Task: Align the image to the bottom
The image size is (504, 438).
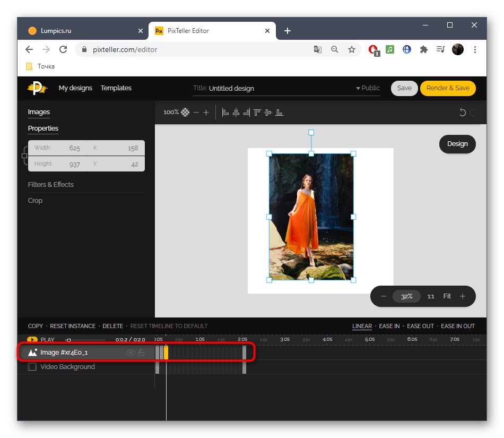Action: [279, 113]
